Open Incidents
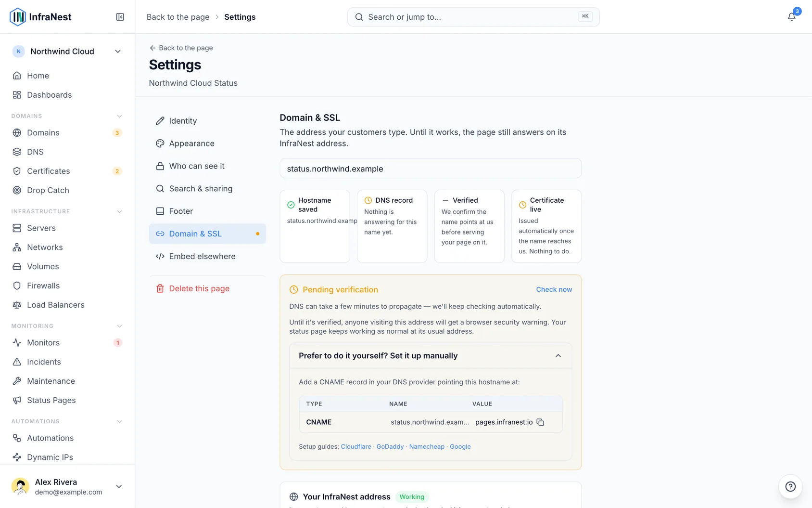Screen dimensions: 812x508 tap(67, 362)
